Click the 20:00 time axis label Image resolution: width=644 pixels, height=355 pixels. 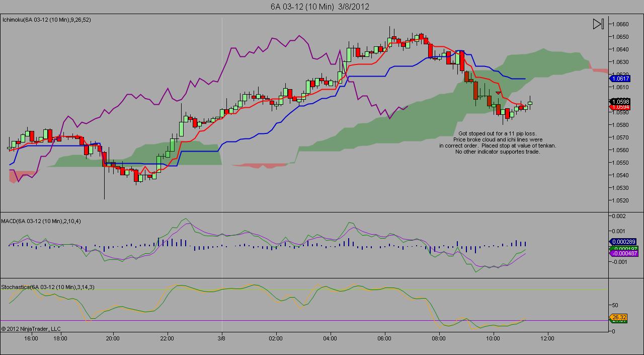tap(113, 338)
